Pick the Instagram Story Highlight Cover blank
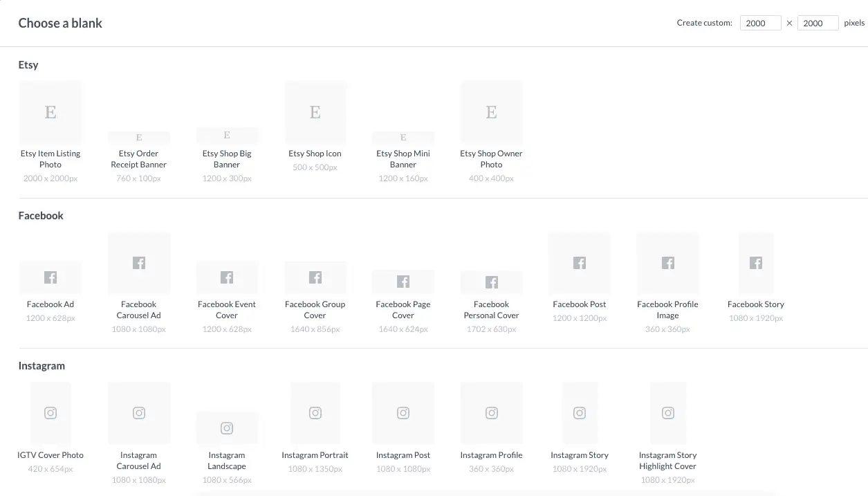Image resolution: width=868 pixels, height=496 pixels. coord(668,413)
